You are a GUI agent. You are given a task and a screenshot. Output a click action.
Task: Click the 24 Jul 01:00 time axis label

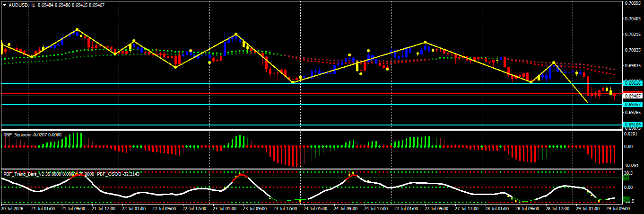[x=316, y=208]
